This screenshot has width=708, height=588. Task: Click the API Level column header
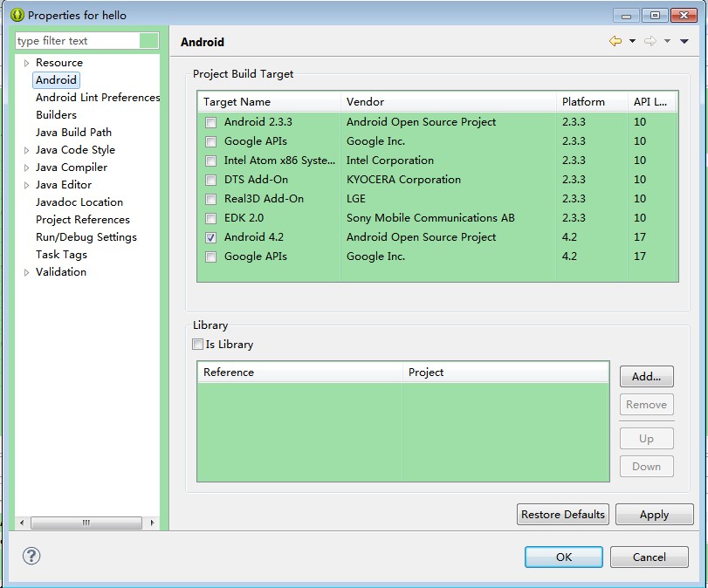pyautogui.click(x=650, y=102)
